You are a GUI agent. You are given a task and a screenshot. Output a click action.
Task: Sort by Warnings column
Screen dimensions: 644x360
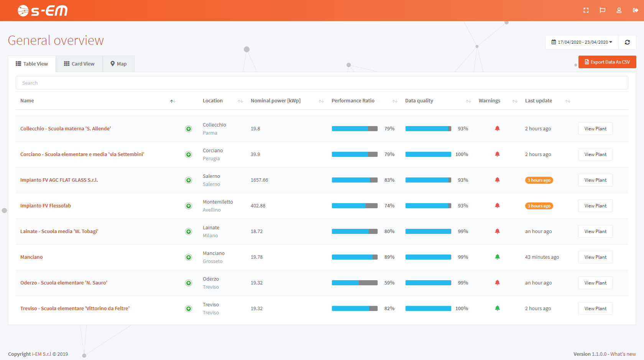pos(515,101)
